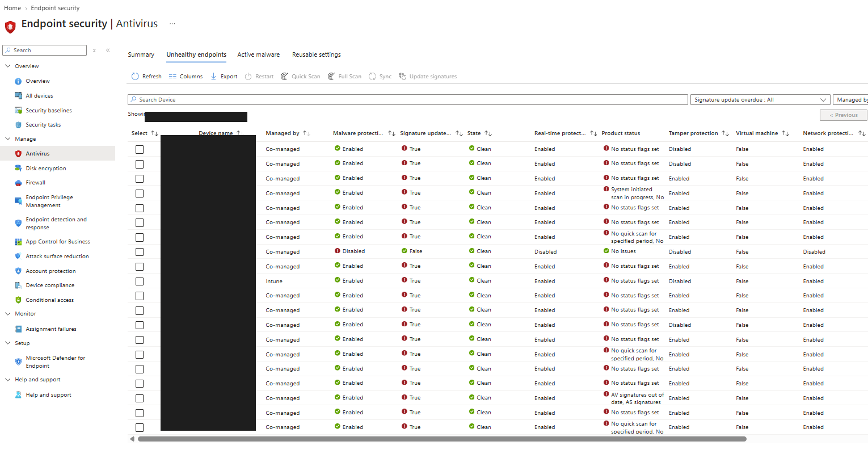Image resolution: width=868 pixels, height=454 pixels.
Task: Open the more options ellipsis
Action: click(172, 24)
